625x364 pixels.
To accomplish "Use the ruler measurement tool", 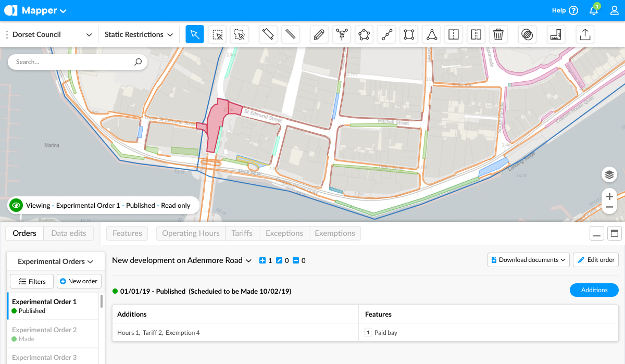I will pos(555,34).
